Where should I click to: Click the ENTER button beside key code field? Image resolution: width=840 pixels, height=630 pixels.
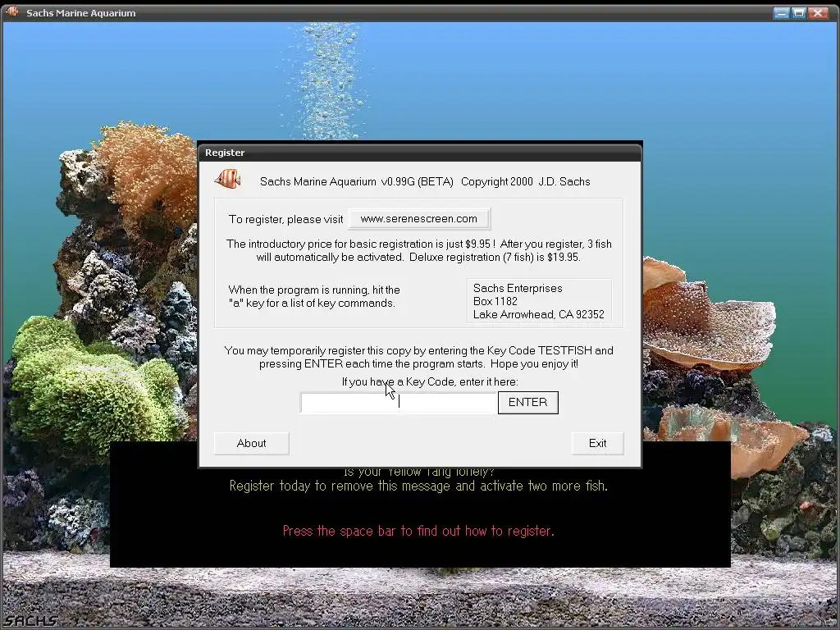(527, 402)
